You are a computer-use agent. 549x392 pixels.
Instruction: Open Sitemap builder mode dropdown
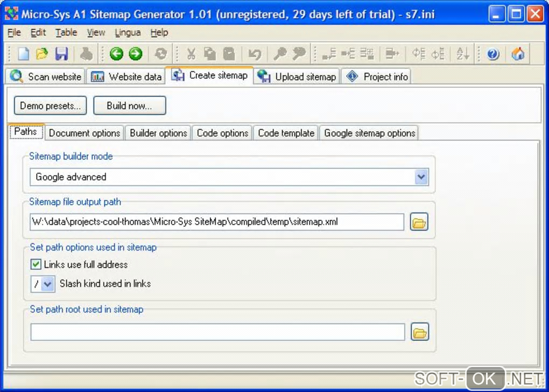(x=421, y=177)
